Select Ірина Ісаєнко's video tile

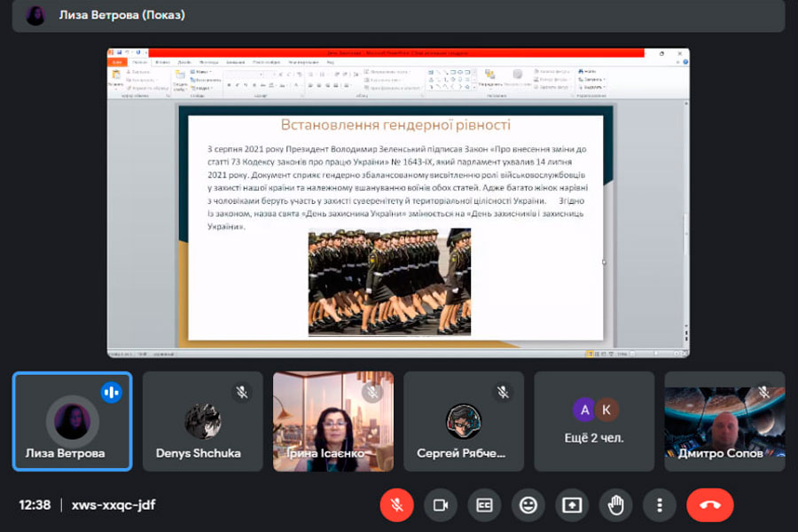click(333, 421)
